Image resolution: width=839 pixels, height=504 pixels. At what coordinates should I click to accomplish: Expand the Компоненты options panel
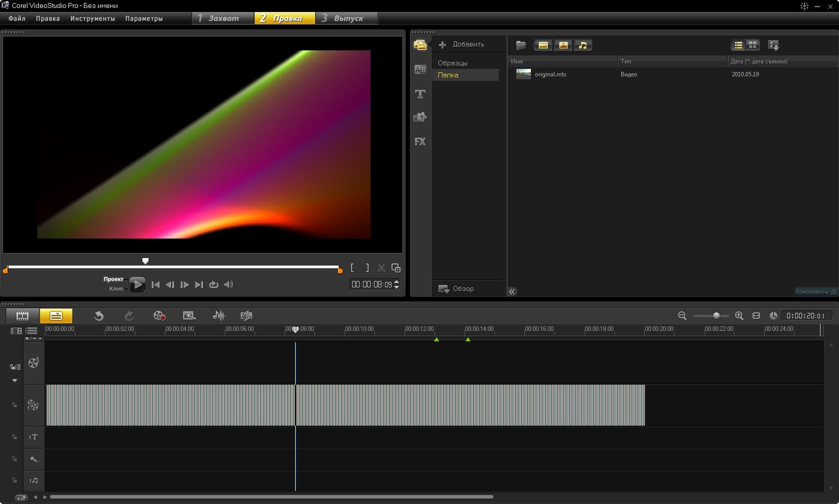[816, 291]
